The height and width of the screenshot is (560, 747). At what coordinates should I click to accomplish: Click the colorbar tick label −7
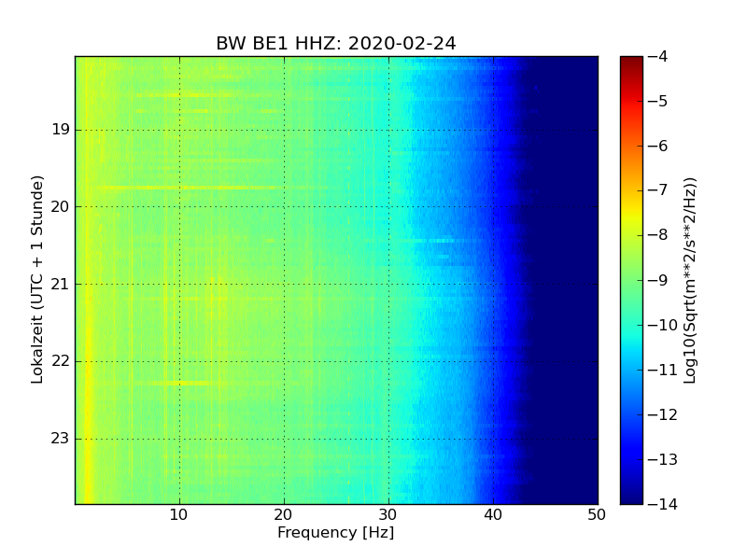click(x=658, y=190)
